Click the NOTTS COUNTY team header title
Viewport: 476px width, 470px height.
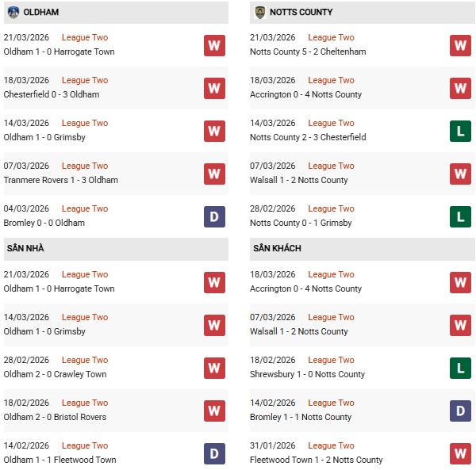click(301, 13)
